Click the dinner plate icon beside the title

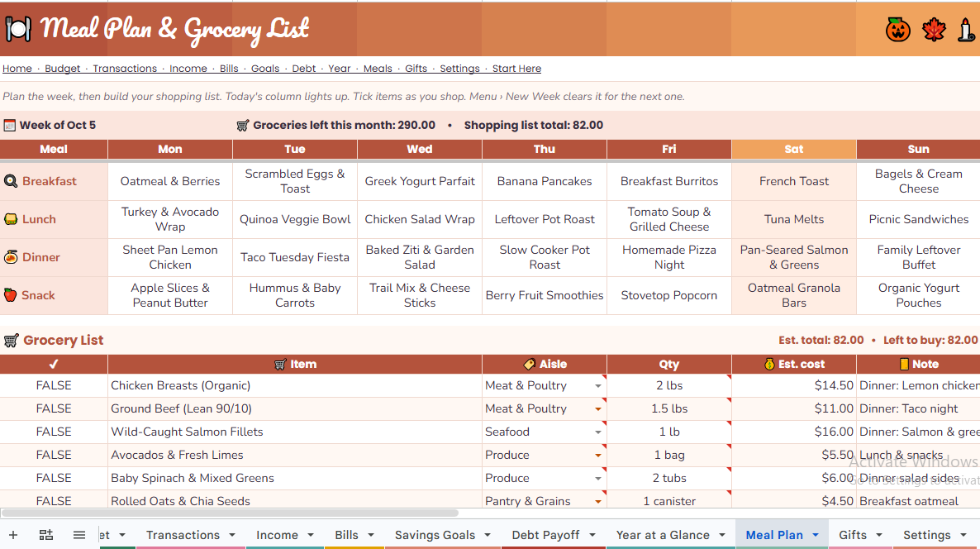pyautogui.click(x=18, y=29)
